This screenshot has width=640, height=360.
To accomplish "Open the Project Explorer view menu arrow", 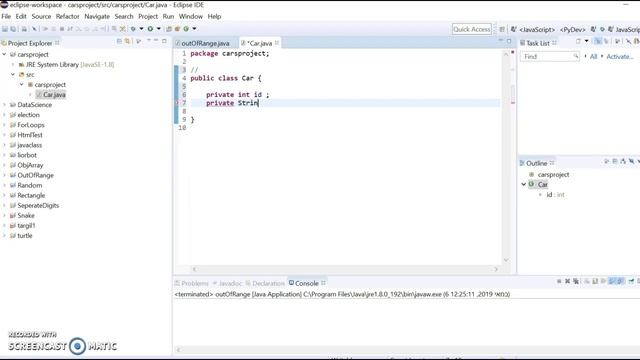I will coord(148,41).
